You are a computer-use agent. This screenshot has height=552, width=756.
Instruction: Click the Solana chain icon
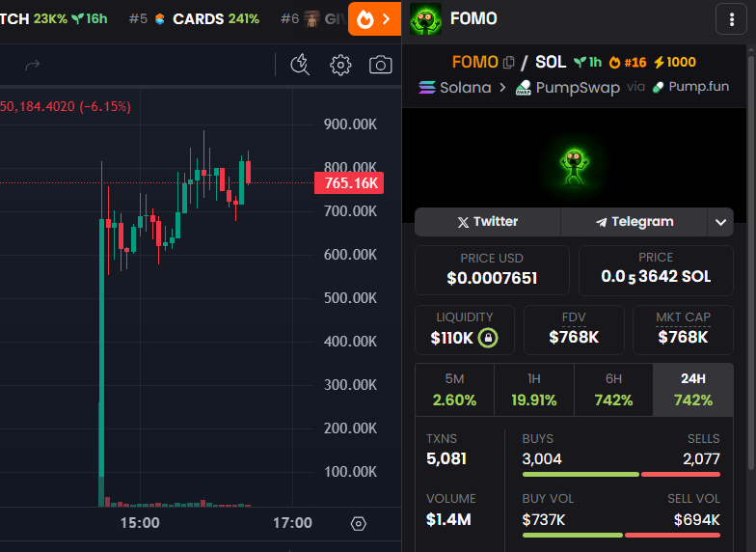426,87
